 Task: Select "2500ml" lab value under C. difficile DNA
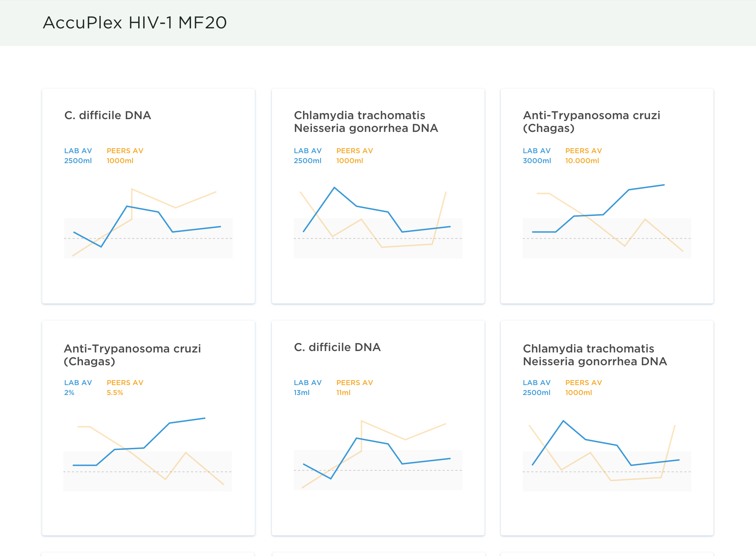pos(78,161)
